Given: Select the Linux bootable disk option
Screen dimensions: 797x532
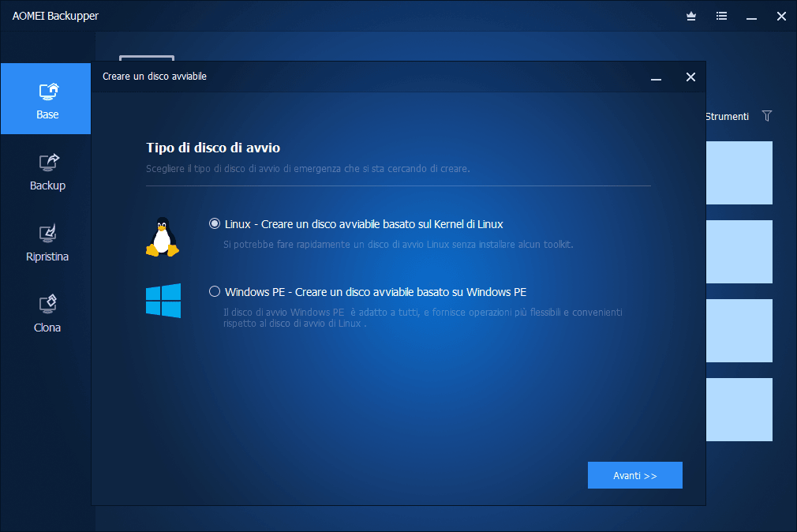Looking at the screenshot, I should [215, 223].
